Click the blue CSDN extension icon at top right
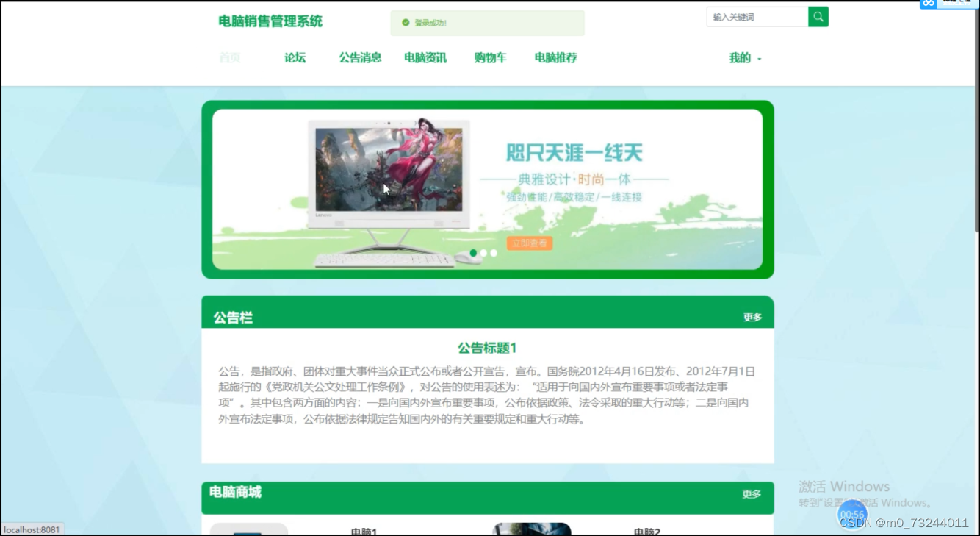The height and width of the screenshot is (536, 980). [x=927, y=4]
